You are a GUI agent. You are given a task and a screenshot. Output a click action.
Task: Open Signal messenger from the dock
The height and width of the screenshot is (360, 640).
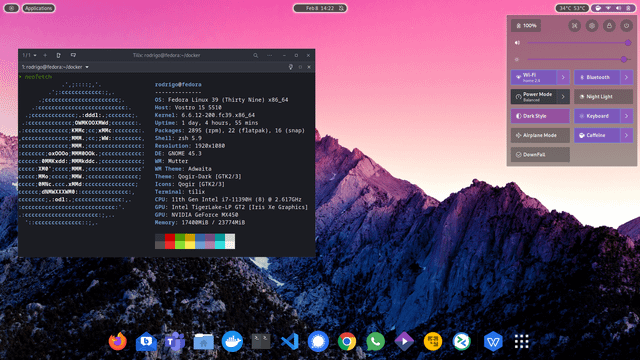(318, 341)
